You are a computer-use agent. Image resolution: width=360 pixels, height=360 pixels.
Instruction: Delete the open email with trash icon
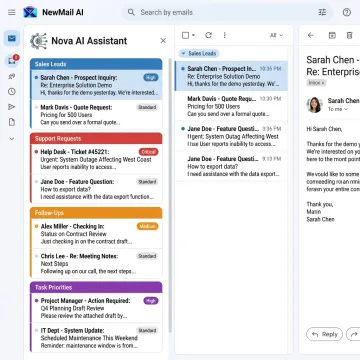(x=349, y=35)
